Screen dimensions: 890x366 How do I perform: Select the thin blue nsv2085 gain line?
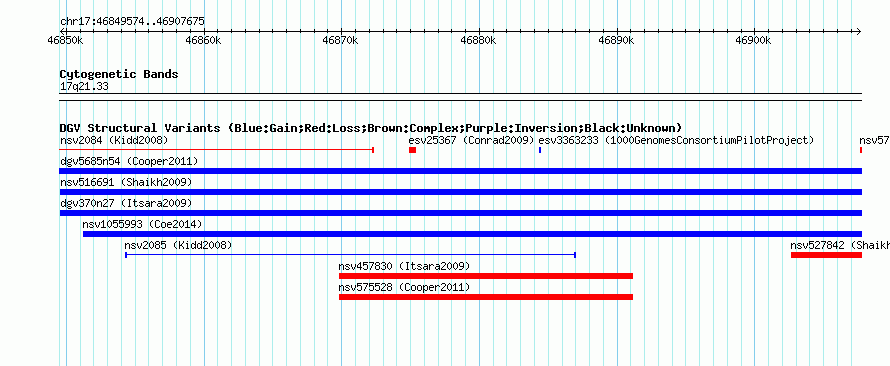351,255
